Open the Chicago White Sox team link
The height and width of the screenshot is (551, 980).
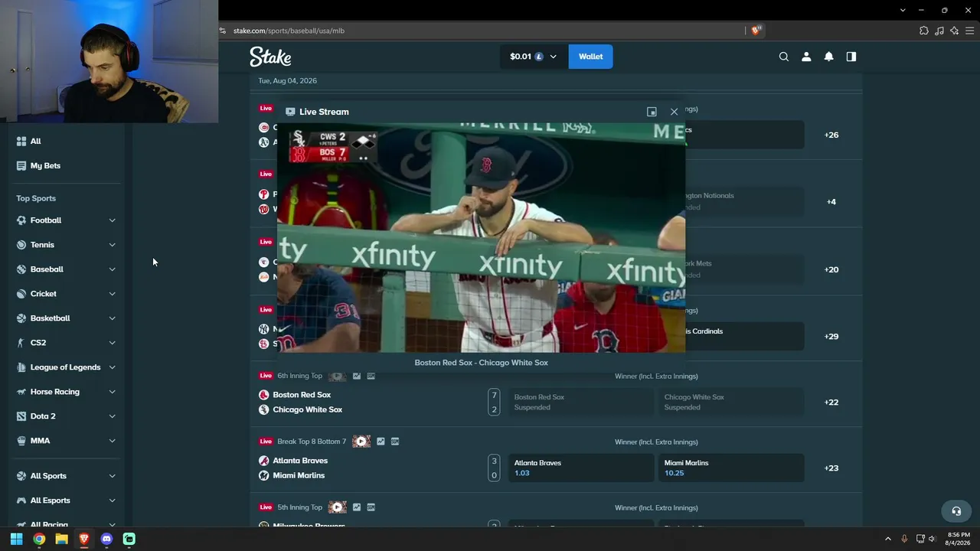coord(308,409)
